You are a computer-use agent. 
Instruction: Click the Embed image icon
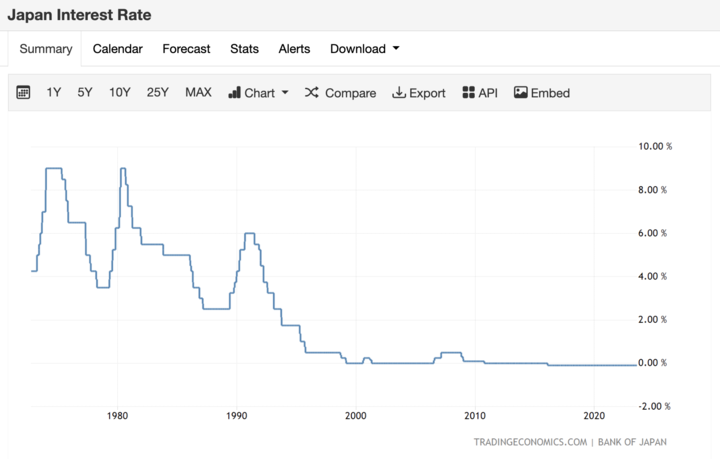tap(520, 93)
